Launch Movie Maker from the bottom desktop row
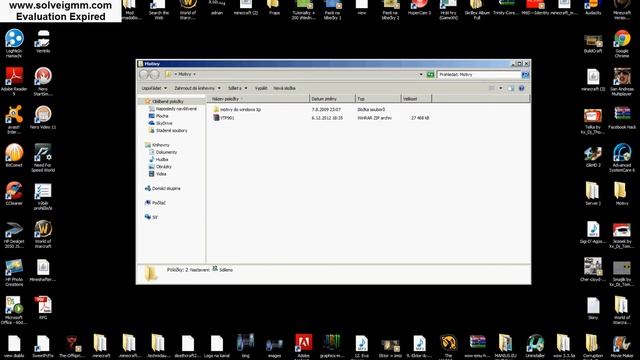Viewport: 640px width, 360px height. coord(622,346)
